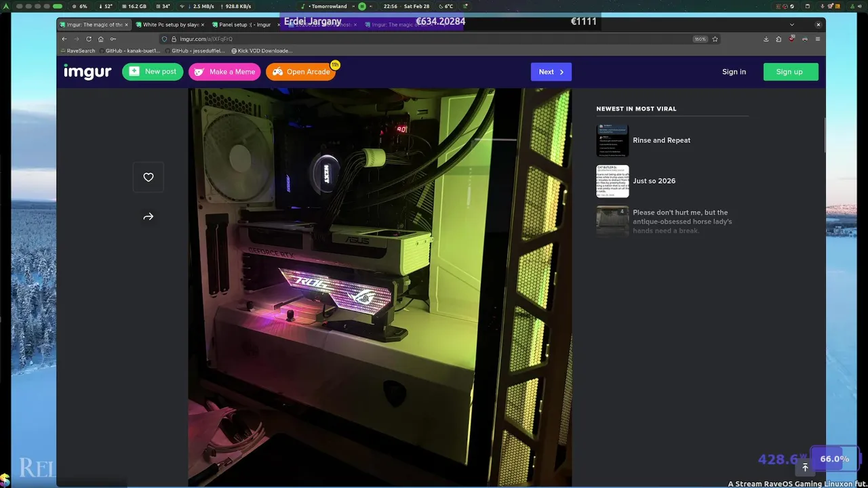This screenshot has height=488, width=868.
Task: Open the extensions puzzle icon
Action: 778,39
